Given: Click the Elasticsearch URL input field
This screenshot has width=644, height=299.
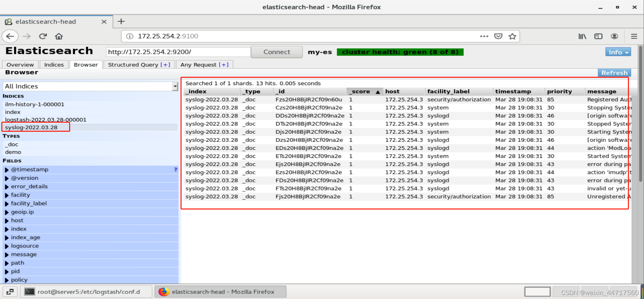Looking at the screenshot, I should (178, 52).
